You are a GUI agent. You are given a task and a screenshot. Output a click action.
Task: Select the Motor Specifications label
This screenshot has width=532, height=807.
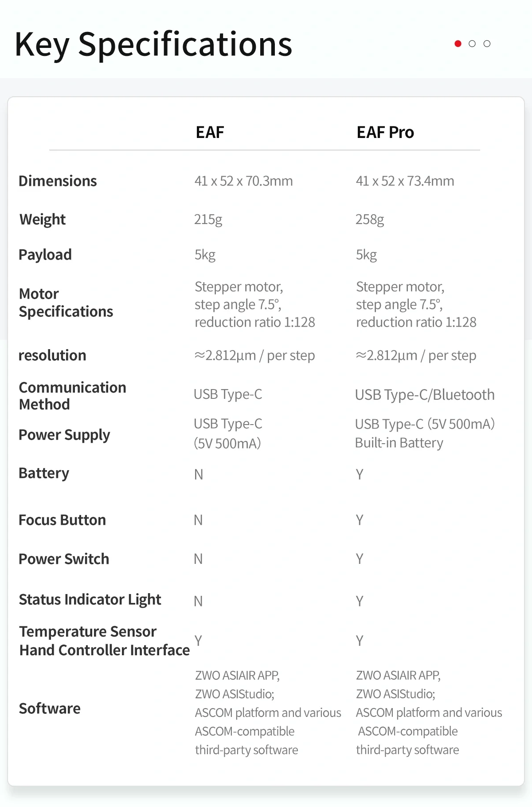tap(66, 303)
